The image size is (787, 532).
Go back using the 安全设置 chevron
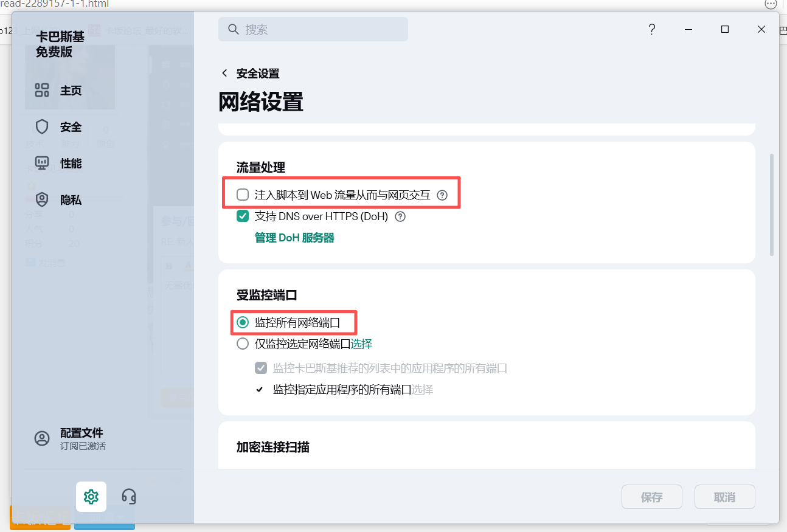tap(224, 74)
